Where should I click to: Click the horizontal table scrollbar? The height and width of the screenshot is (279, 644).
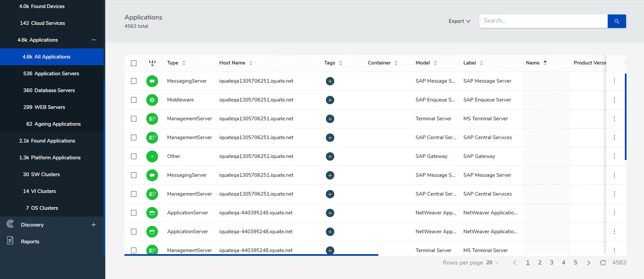251,255
